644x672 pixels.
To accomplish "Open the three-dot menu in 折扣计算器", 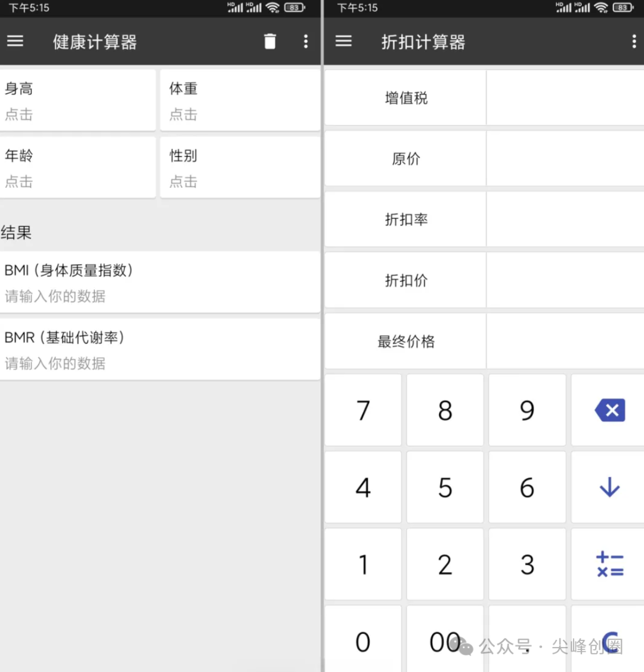I will tap(634, 41).
